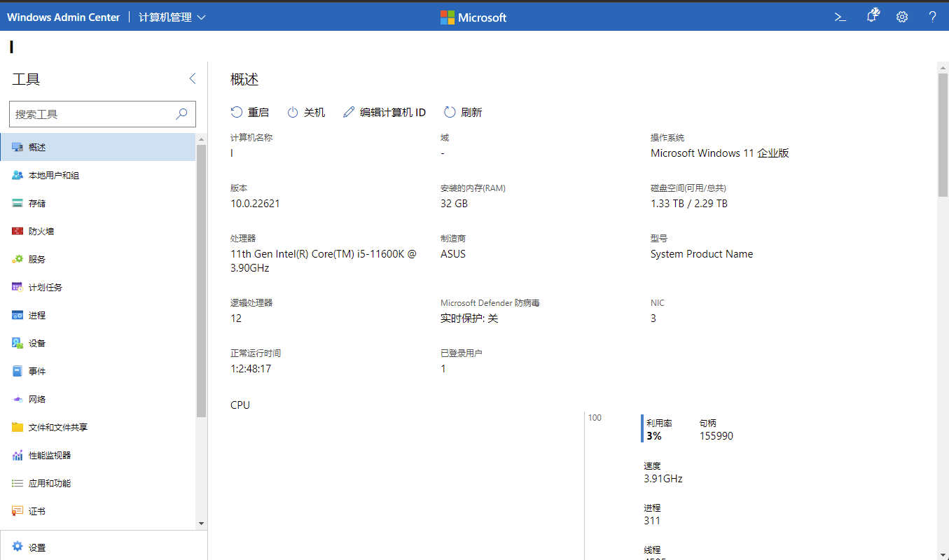This screenshot has height=560, width=949.
Task: Click the 实时保护: 关 status text
Action: [x=469, y=318]
